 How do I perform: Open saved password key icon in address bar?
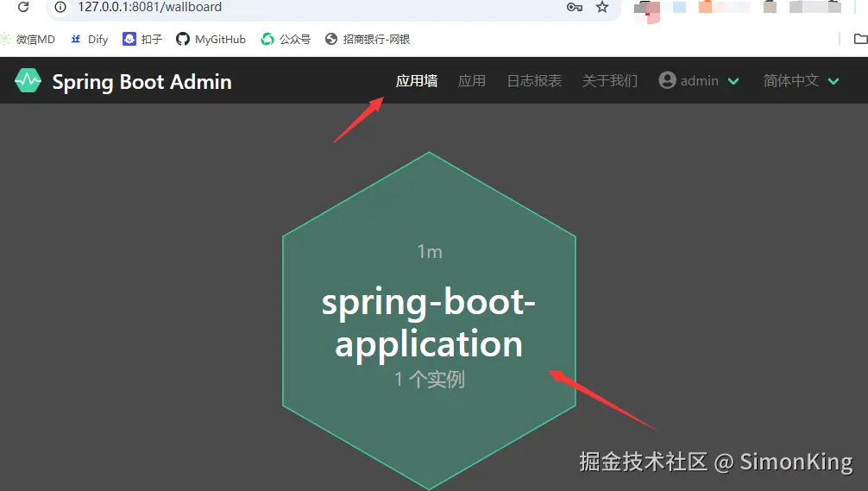point(575,7)
